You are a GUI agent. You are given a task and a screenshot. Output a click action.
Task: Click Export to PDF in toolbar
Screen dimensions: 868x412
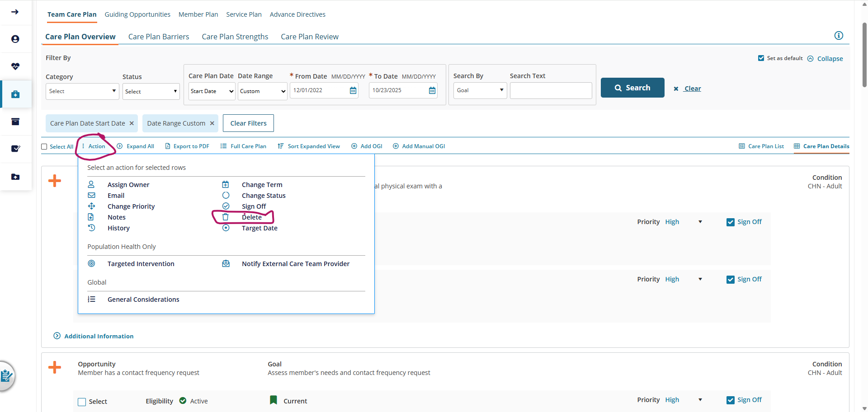tap(187, 146)
